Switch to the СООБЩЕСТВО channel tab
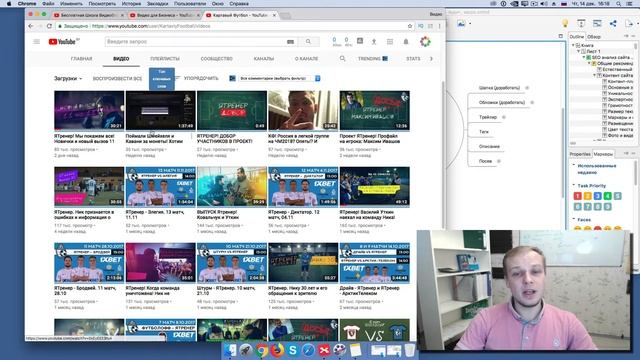 [x=217, y=59]
